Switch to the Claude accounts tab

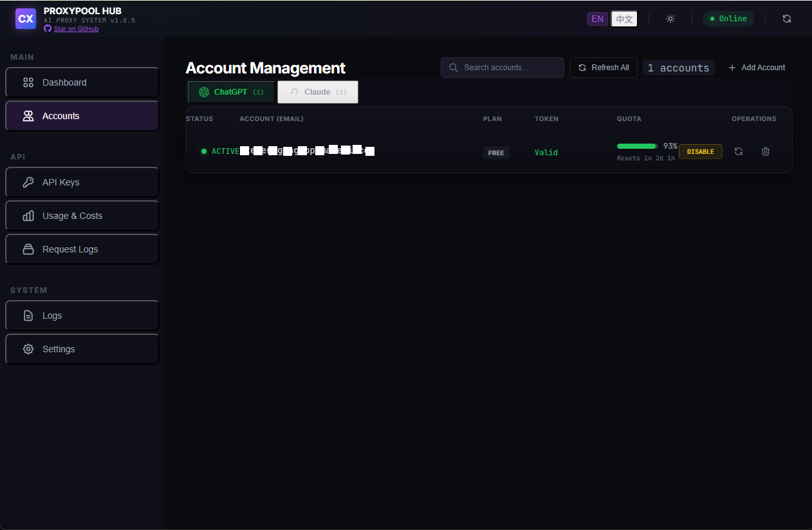(317, 92)
